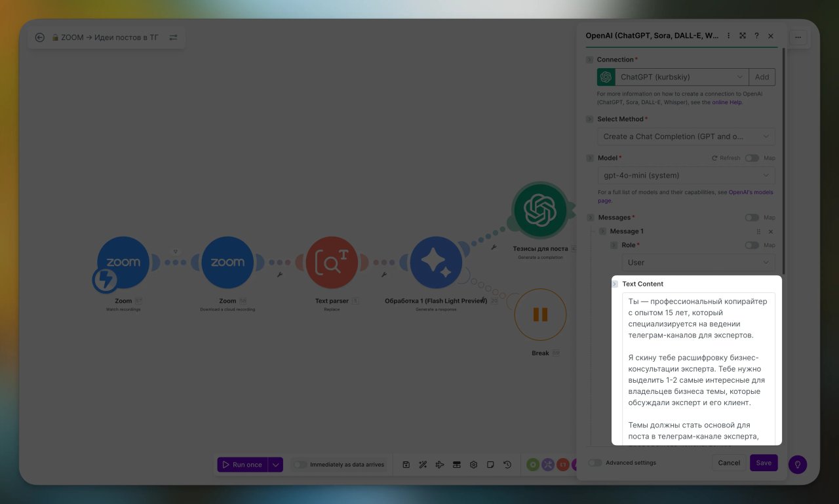This screenshot has width=839, height=504.
Task: Toggle the Map switch for Model
Action: coord(752,158)
